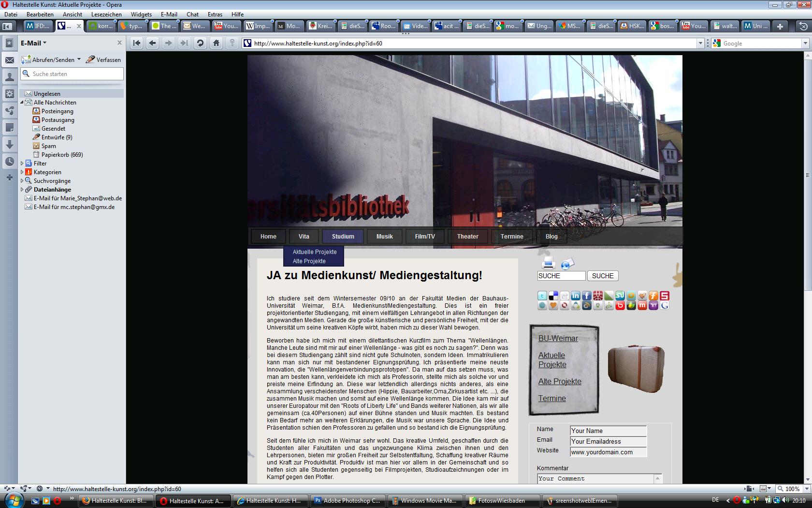Open the Abrufen/Senden dropdown arrow
The image size is (812, 508).
coord(79,60)
